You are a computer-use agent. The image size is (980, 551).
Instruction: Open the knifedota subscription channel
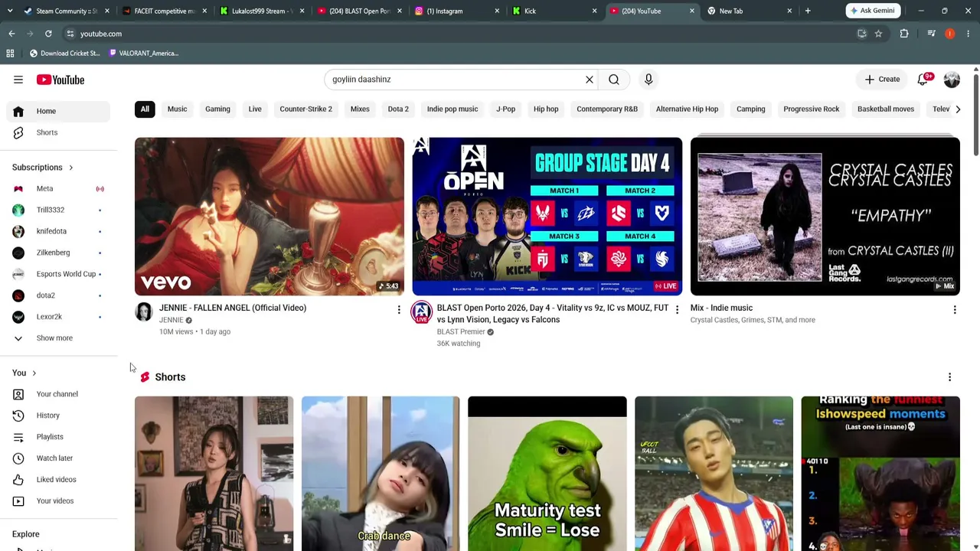pyautogui.click(x=58, y=232)
